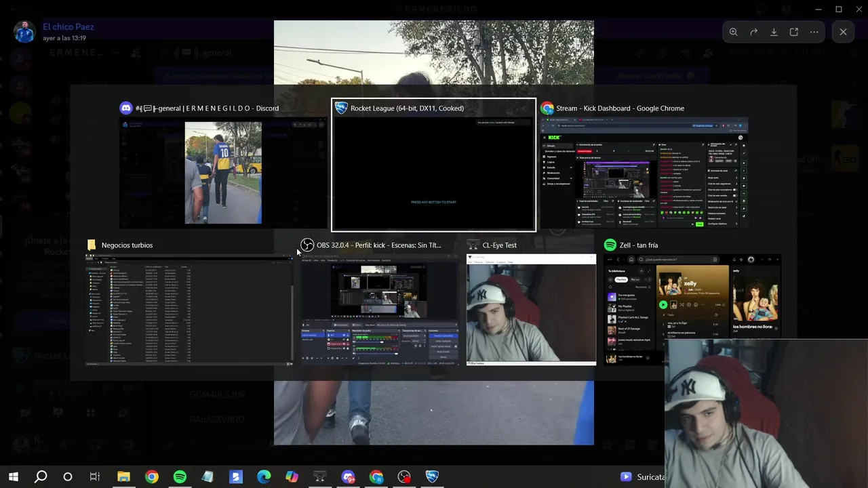The height and width of the screenshot is (488, 868).
Task: Open Microsoft Edge from the taskbar
Action: (x=264, y=477)
